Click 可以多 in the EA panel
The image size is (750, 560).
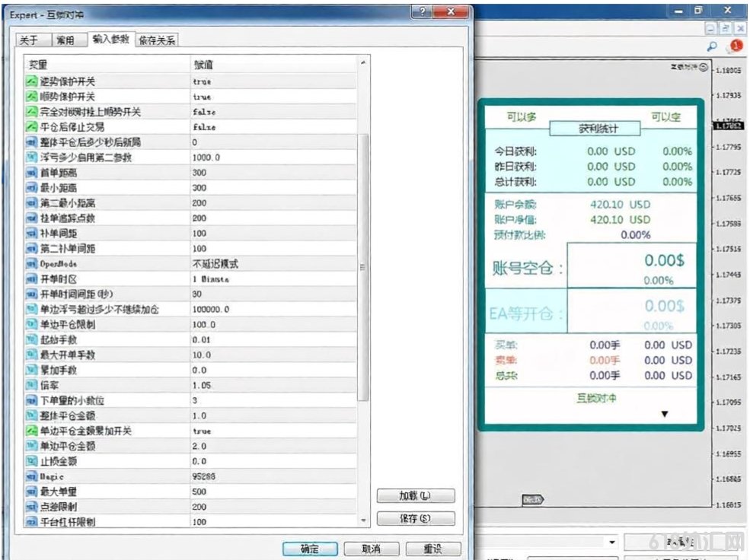521,117
